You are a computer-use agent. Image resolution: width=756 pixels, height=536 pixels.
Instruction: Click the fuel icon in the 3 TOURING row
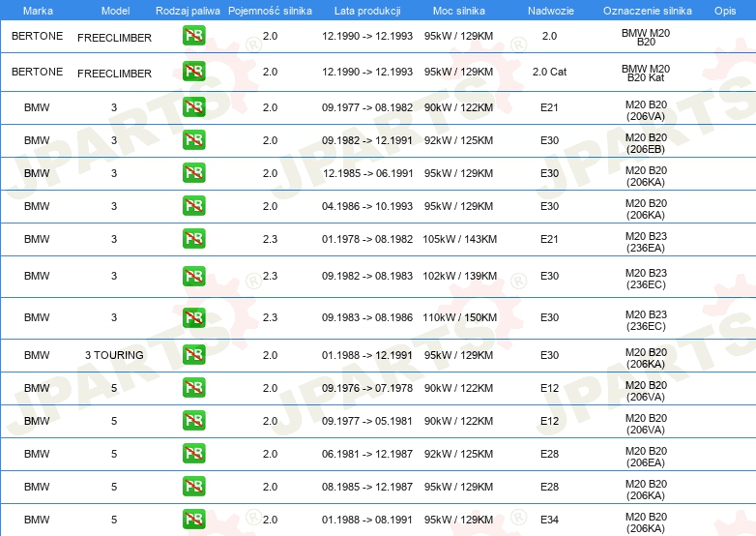[193, 354]
